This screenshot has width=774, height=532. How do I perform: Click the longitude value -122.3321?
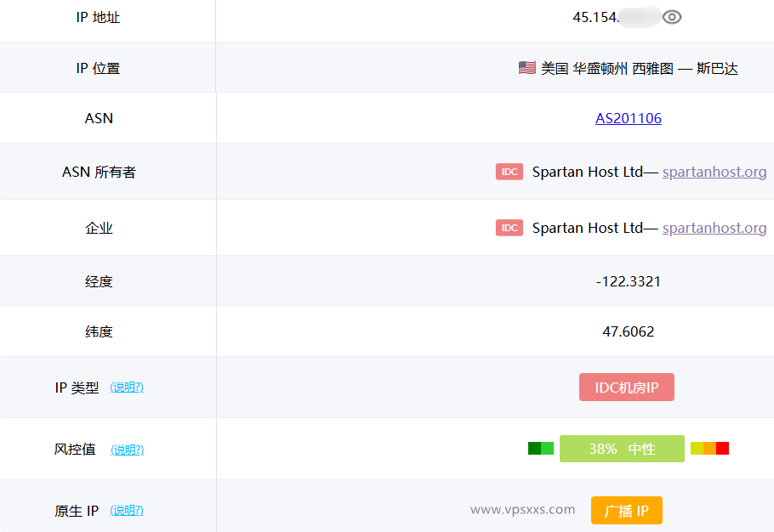pos(628,281)
